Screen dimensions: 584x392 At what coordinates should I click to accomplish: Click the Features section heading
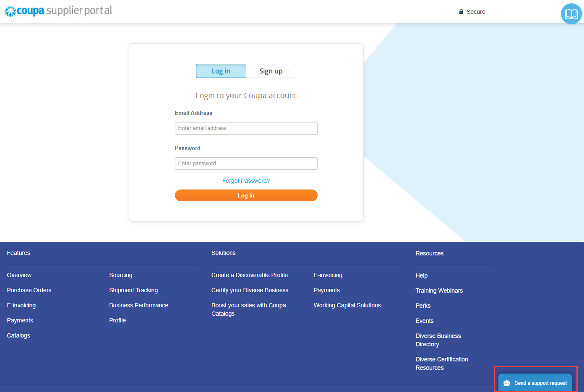click(18, 253)
